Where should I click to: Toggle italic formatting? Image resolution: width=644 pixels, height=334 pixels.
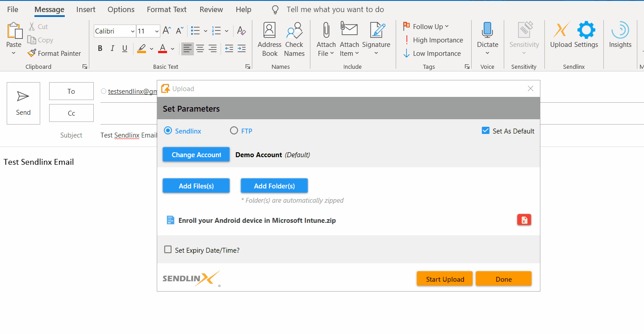tap(112, 48)
